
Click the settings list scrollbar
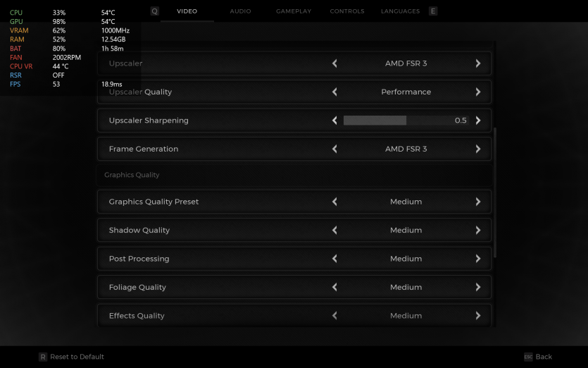click(x=495, y=192)
